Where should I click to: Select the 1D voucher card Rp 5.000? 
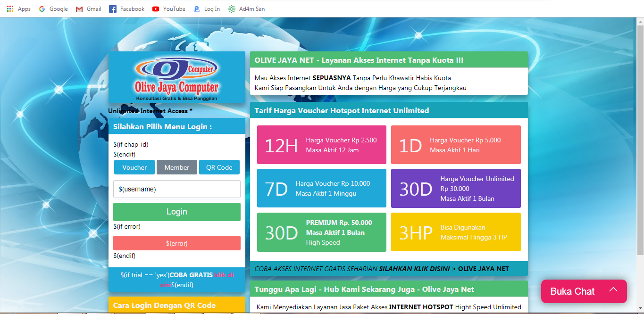tap(456, 145)
